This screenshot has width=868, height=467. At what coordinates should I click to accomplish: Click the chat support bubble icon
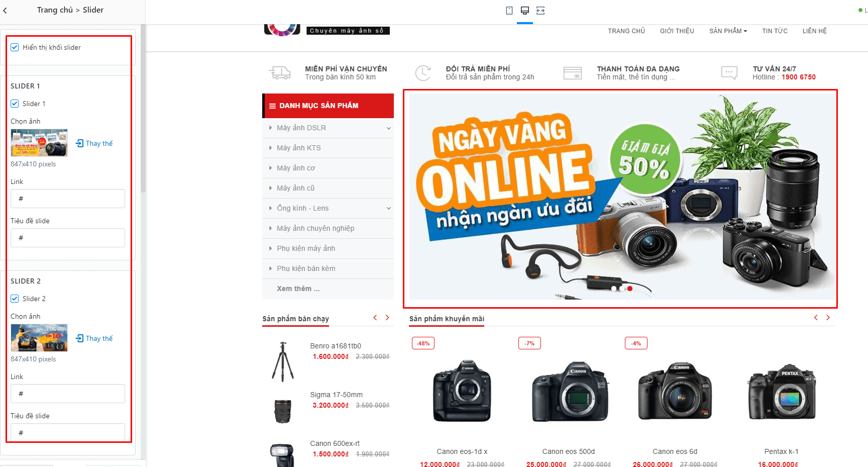[729, 73]
